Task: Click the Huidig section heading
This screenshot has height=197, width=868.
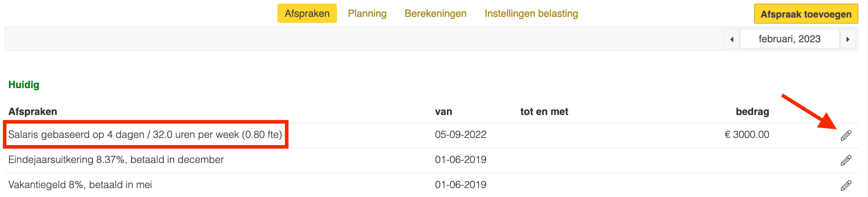Action: click(x=24, y=85)
